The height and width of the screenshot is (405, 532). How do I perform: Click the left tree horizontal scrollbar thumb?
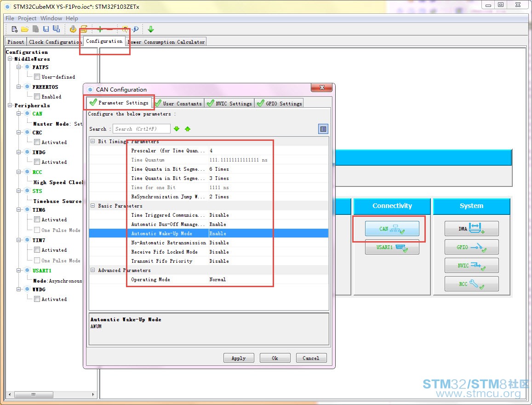tap(34, 394)
